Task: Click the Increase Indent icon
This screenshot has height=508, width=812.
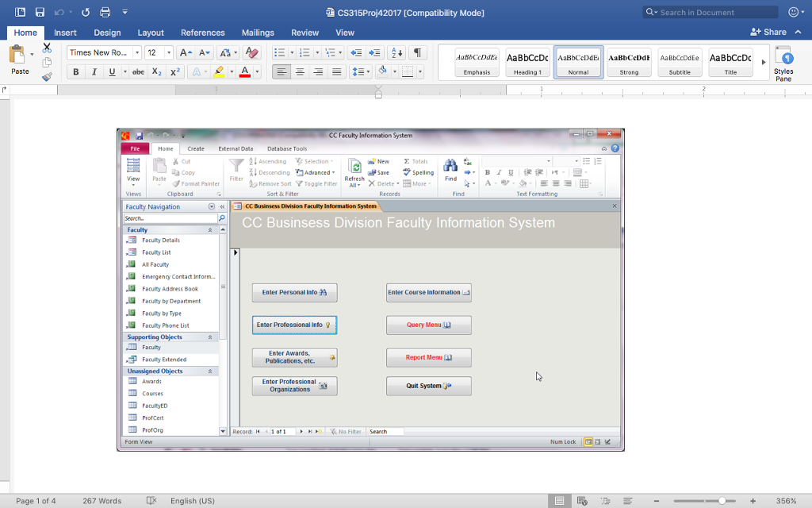Action: point(373,52)
